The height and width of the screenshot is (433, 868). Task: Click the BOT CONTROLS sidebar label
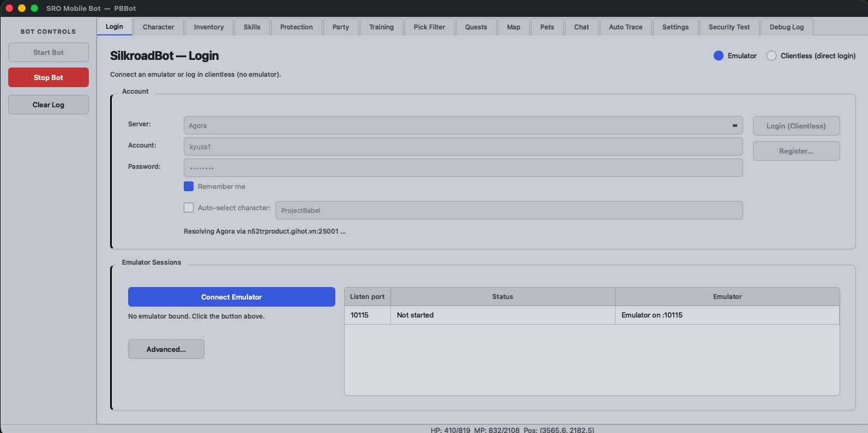49,32
